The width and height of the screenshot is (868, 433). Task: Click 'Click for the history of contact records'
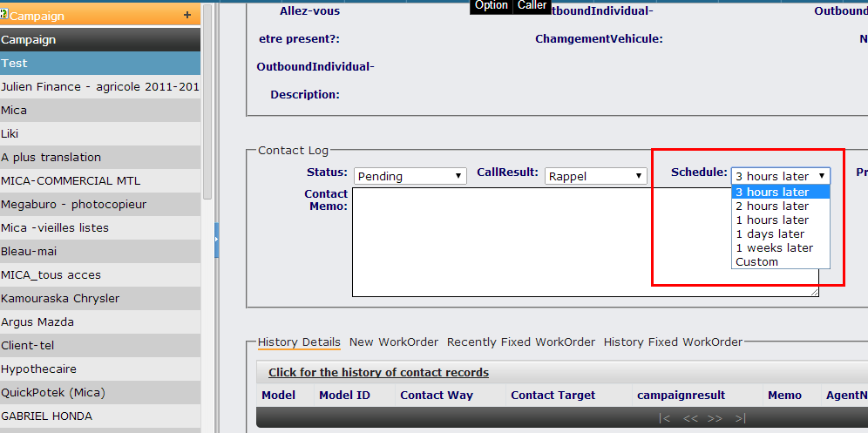click(378, 372)
